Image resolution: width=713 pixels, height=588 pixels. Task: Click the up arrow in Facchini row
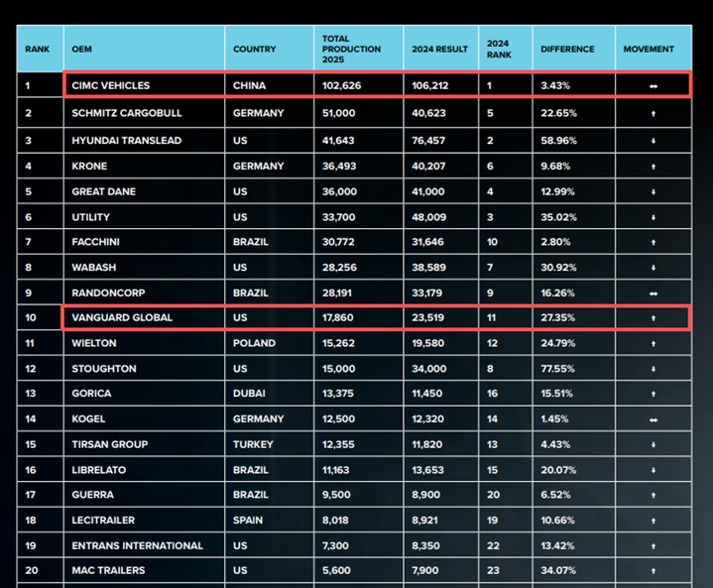point(654,243)
